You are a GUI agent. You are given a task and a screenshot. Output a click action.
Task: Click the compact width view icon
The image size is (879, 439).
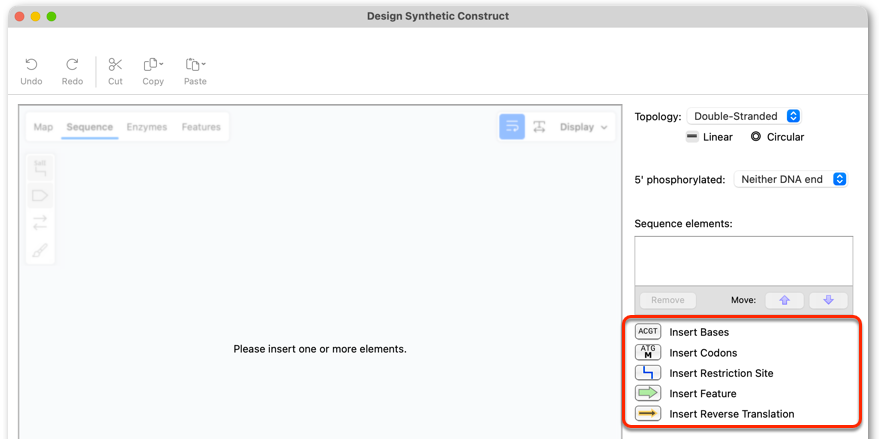point(539,127)
